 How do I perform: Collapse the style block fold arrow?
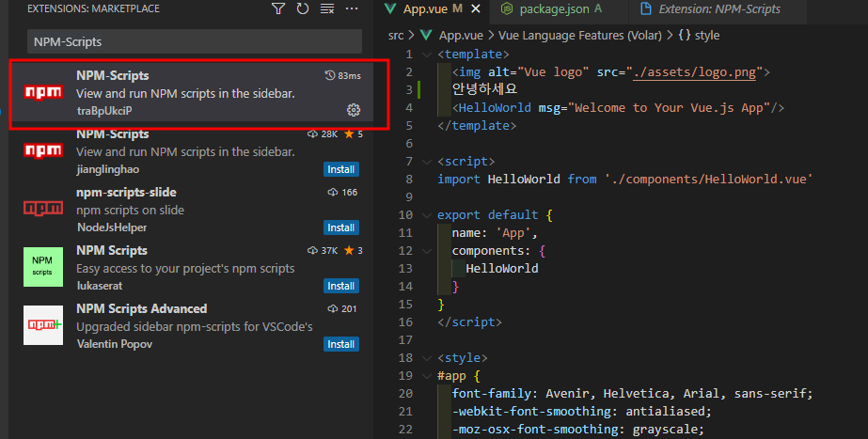427,358
